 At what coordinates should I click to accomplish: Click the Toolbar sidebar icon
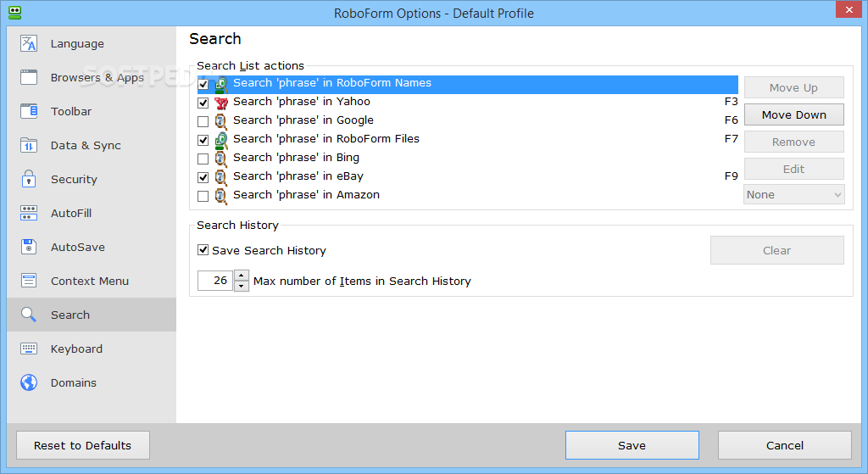tap(29, 111)
